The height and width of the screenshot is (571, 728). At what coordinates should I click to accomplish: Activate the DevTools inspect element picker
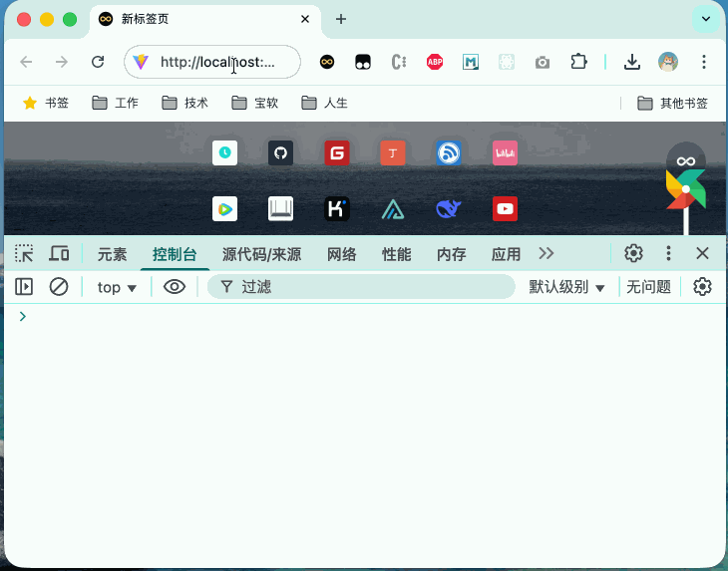(x=24, y=253)
